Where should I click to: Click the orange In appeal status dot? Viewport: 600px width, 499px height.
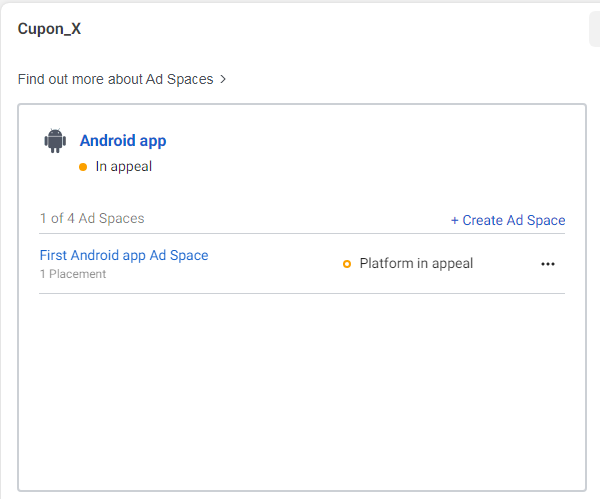(83, 167)
